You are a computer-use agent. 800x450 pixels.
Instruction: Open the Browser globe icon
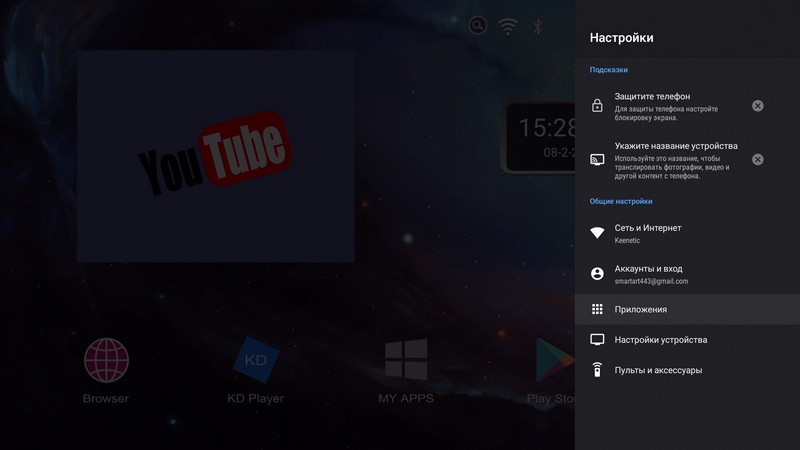pos(106,361)
